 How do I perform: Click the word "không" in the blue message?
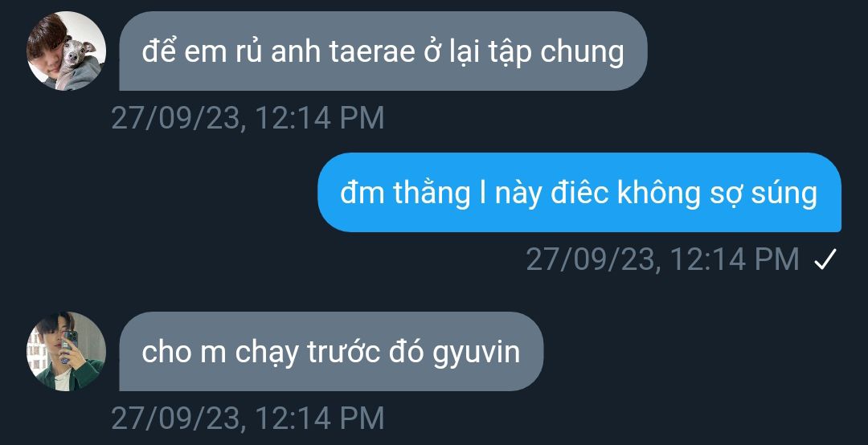click(659, 194)
